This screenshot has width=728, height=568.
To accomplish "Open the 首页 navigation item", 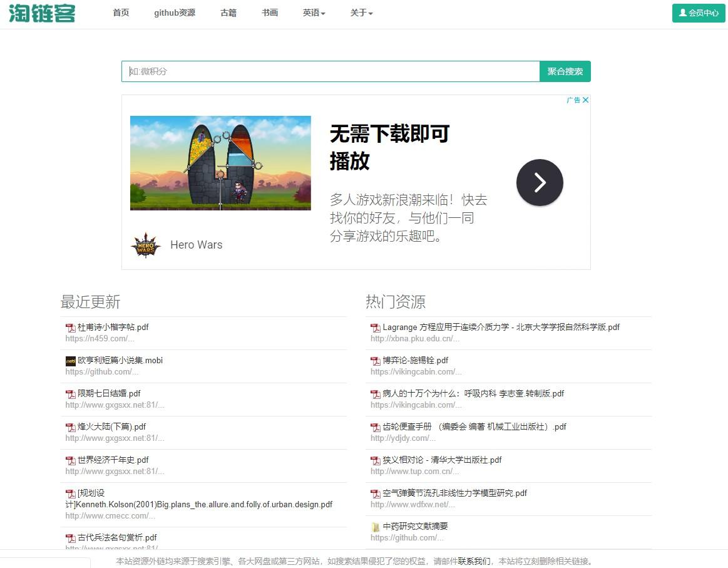I will point(121,13).
